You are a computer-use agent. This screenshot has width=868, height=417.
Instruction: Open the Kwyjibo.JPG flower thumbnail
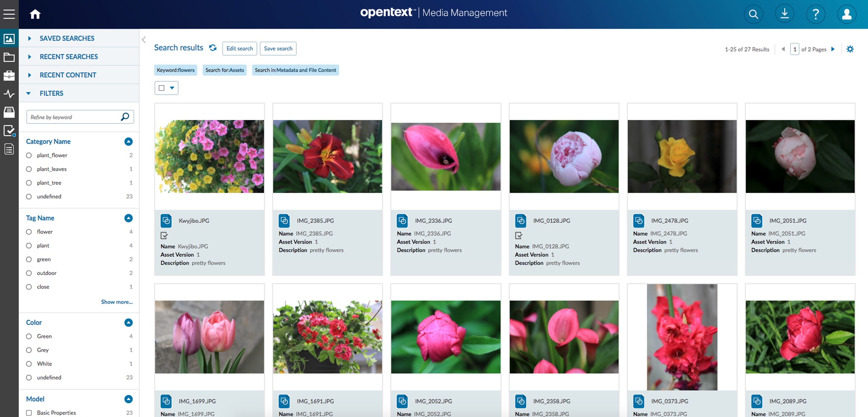209,156
